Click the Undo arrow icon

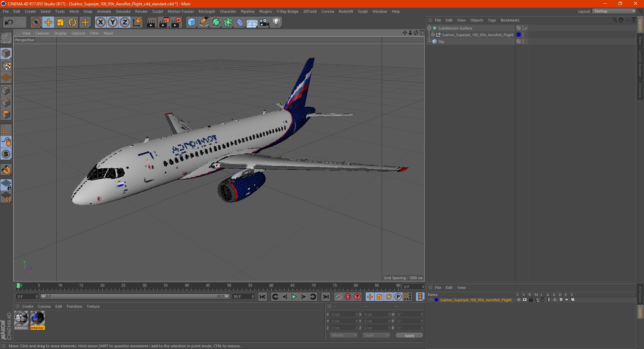[x=9, y=22]
